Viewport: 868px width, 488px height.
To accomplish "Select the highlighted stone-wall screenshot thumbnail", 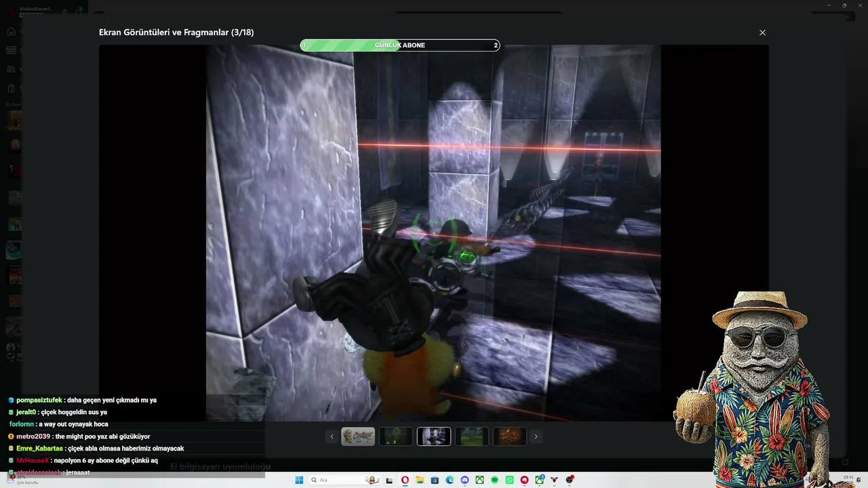I will (434, 436).
